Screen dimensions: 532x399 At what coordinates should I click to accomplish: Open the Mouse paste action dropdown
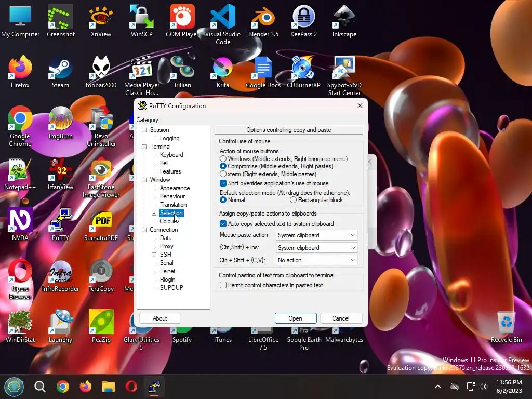(316, 235)
